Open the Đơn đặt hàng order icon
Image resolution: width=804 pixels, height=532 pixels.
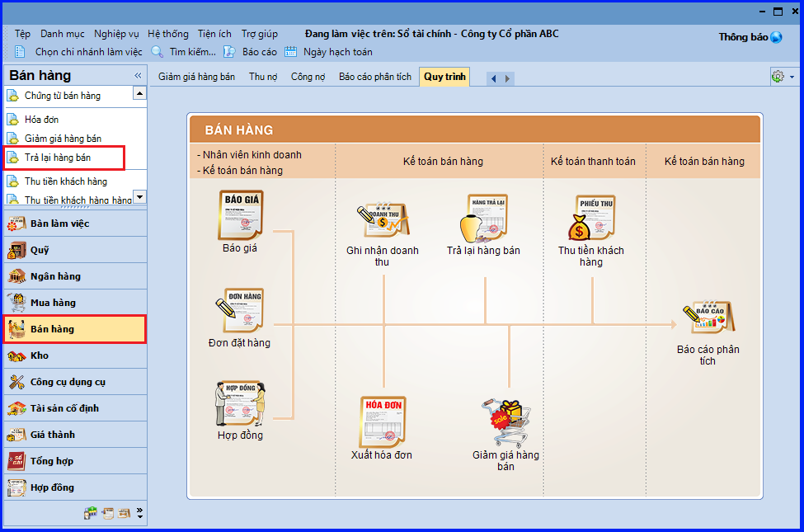pyautogui.click(x=240, y=310)
